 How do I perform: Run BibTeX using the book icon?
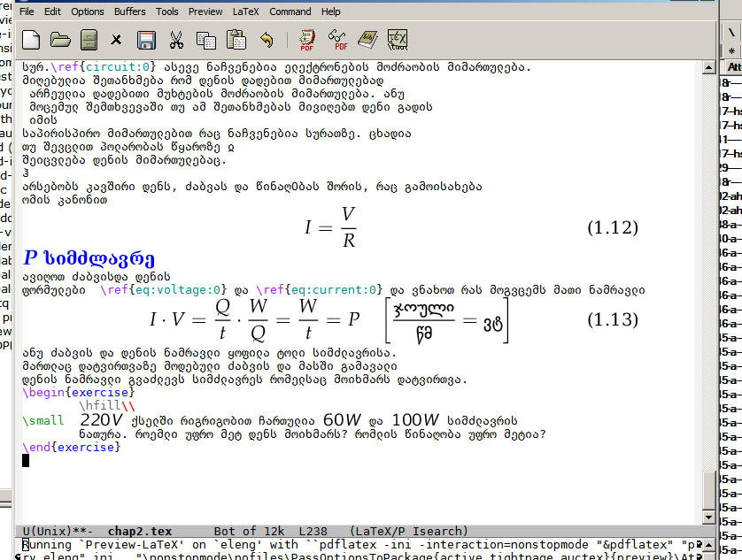(x=367, y=40)
